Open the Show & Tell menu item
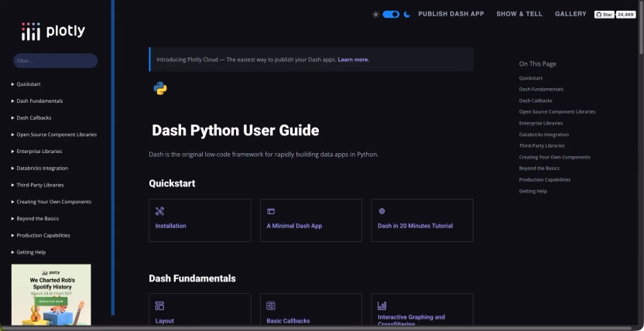The image size is (644, 331). [519, 14]
